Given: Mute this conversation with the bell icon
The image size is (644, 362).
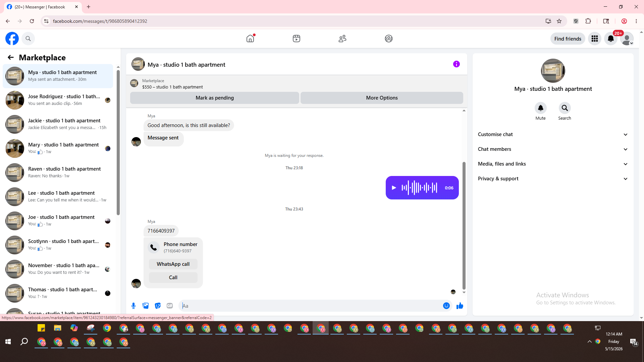Looking at the screenshot, I should 540,108.
